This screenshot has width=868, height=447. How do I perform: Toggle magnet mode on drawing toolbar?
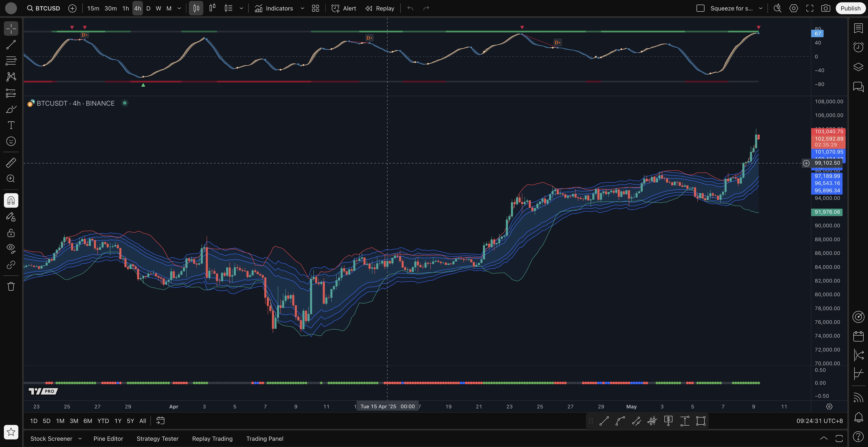pos(11,201)
